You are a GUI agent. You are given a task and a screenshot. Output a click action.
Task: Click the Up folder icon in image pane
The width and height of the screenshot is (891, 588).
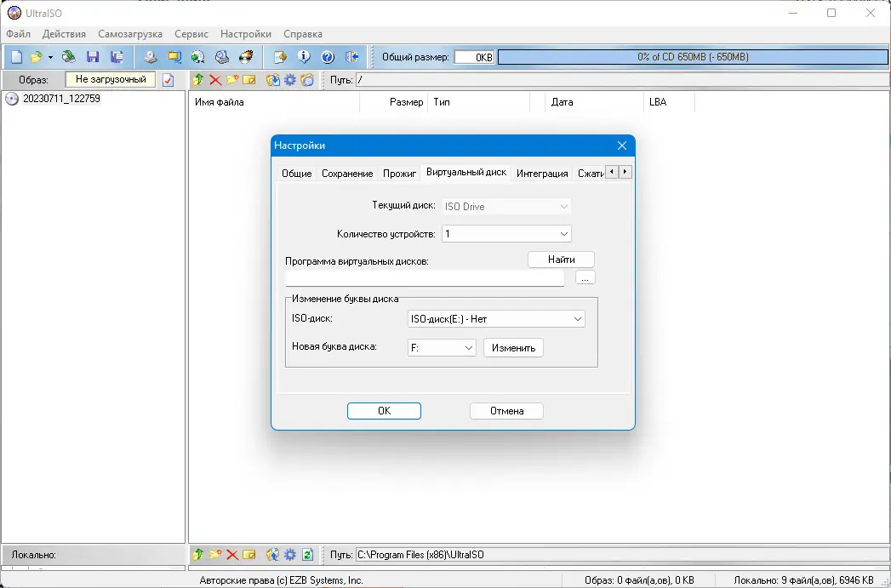197,80
